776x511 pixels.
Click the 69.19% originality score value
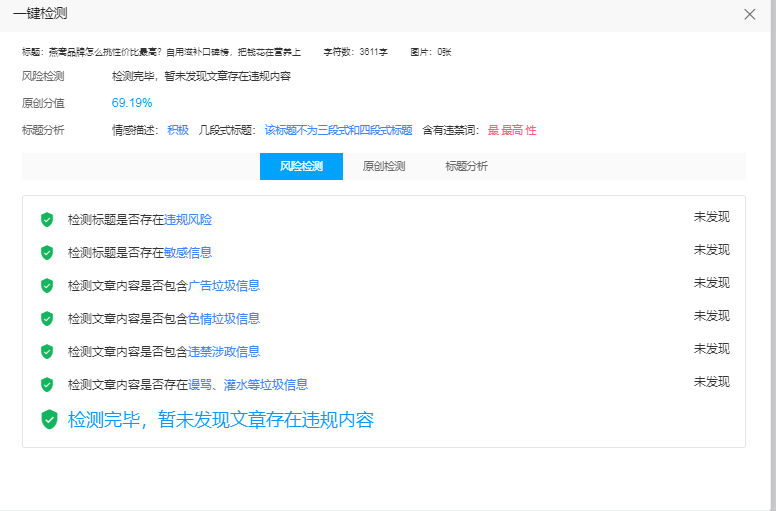[x=132, y=103]
